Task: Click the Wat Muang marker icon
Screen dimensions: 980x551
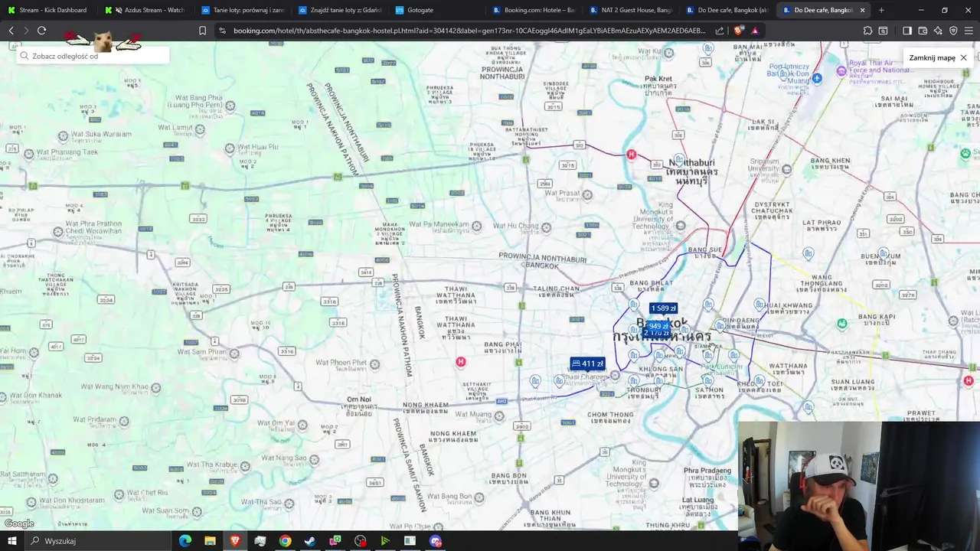Action: [499, 416]
